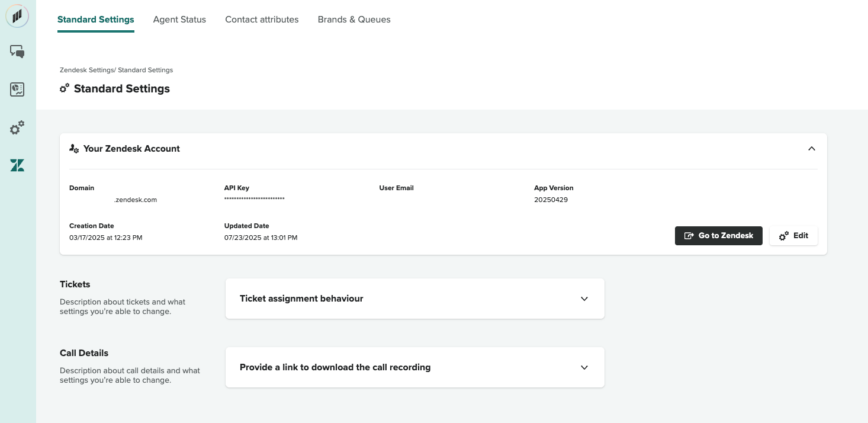Image resolution: width=868 pixels, height=423 pixels.
Task: Expand Ticket assignment behaviour section
Action: pos(584,299)
